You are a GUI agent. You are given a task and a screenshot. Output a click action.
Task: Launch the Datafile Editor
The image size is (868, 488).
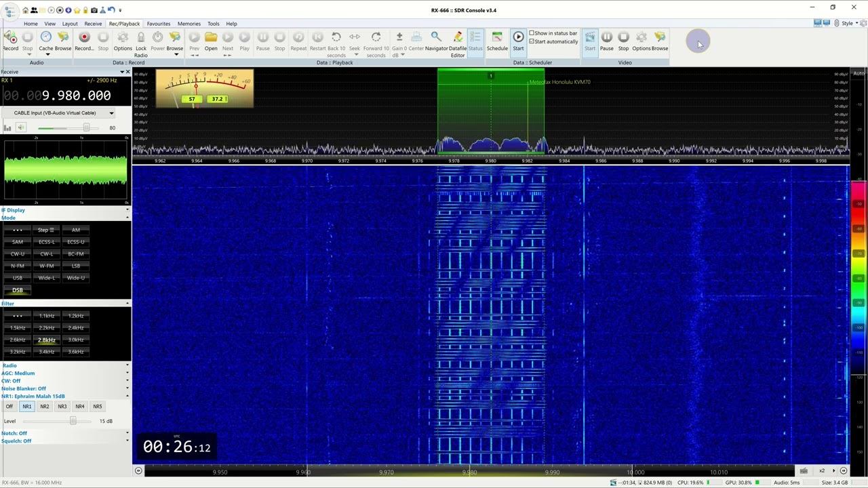point(458,43)
